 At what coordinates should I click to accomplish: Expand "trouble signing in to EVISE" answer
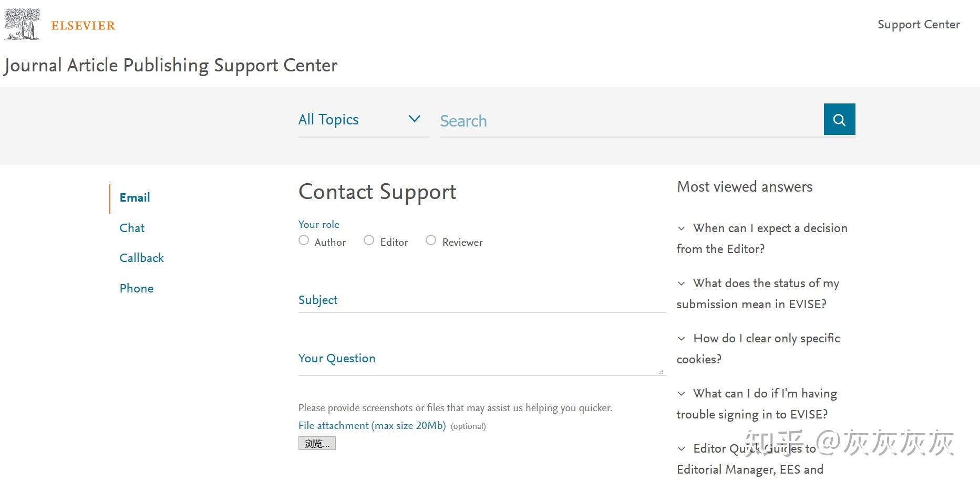point(682,394)
